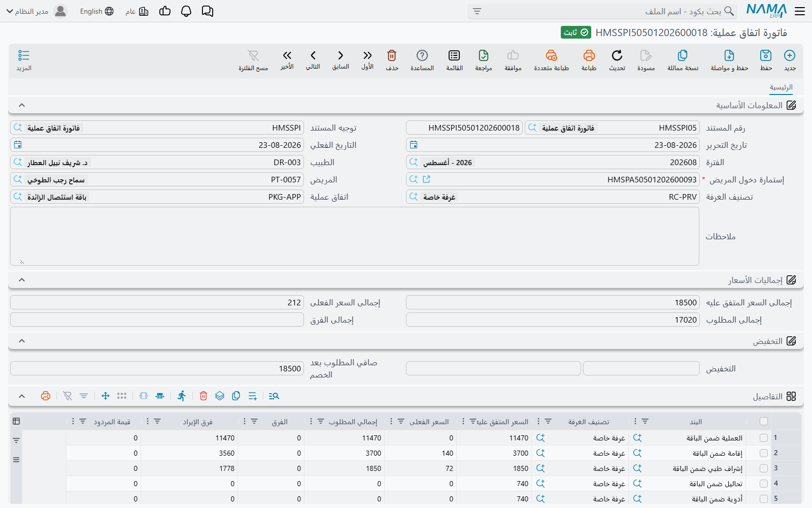Open the List (القائمة) view icon
The width and height of the screenshot is (812, 508).
coord(454,55)
